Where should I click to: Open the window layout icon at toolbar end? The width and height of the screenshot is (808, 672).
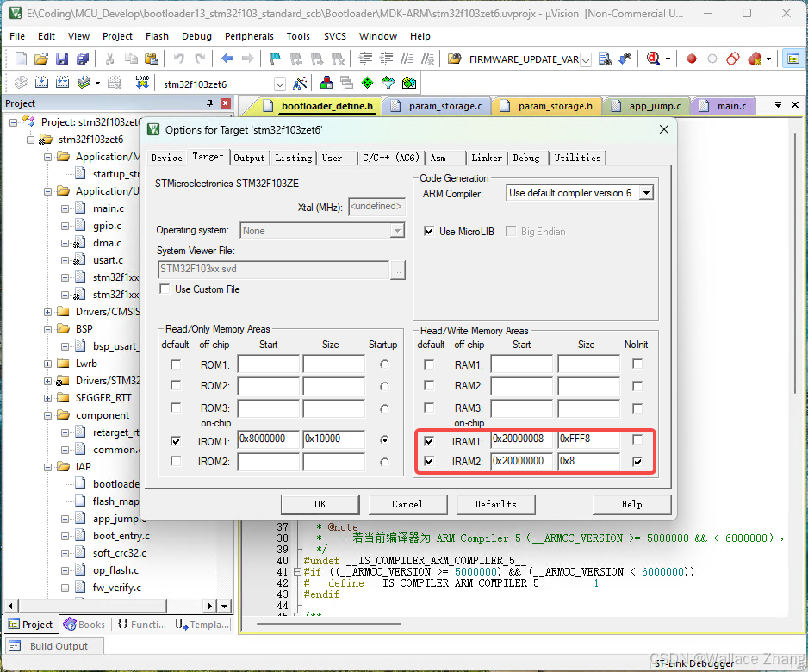point(793,59)
